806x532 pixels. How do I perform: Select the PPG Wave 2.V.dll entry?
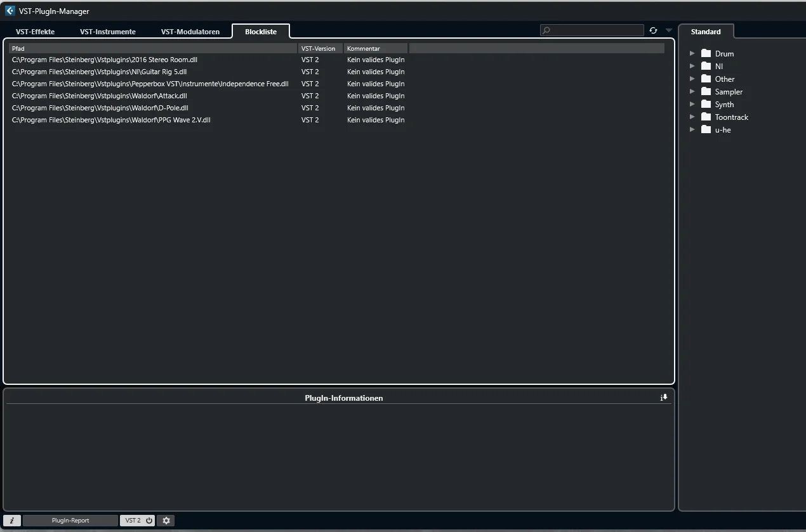pos(111,120)
